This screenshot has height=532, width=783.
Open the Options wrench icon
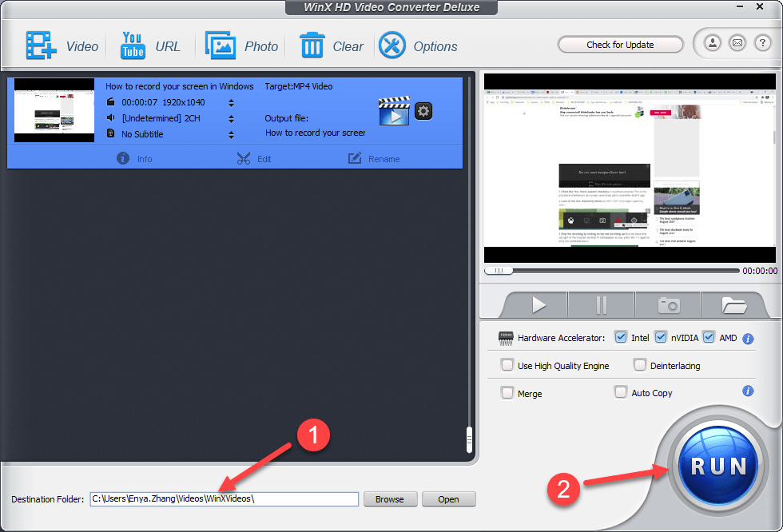click(392, 46)
